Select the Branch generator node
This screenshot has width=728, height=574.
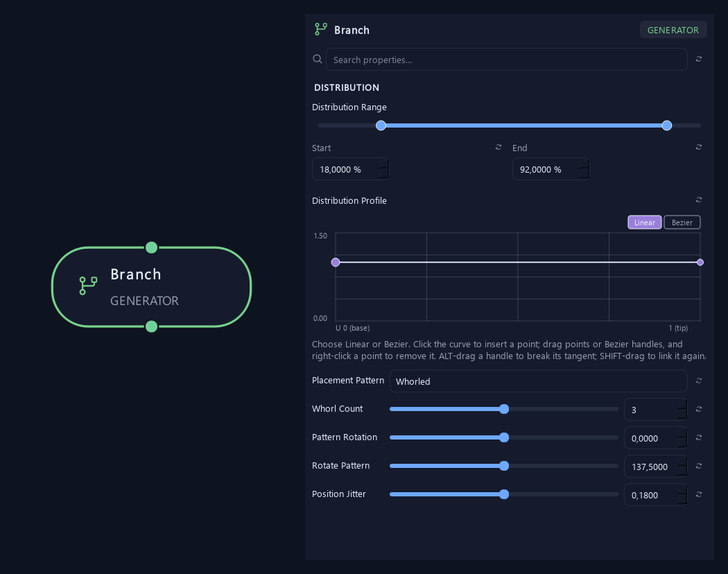point(151,287)
